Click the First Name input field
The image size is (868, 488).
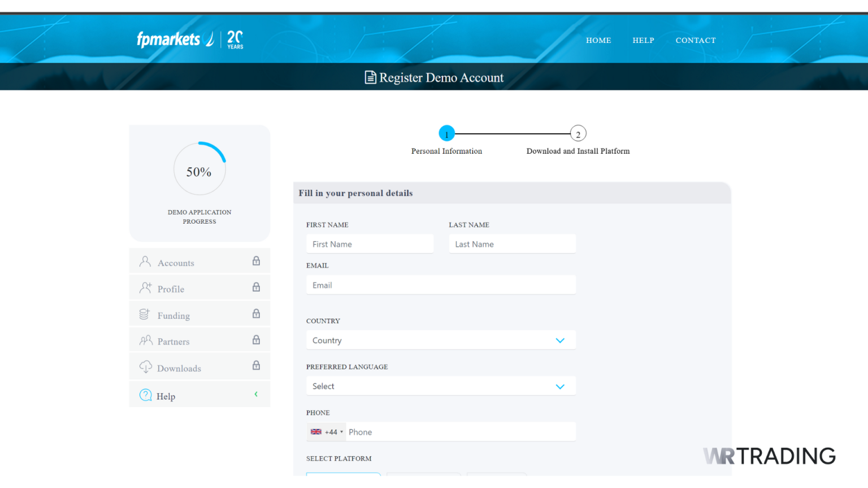[370, 244]
